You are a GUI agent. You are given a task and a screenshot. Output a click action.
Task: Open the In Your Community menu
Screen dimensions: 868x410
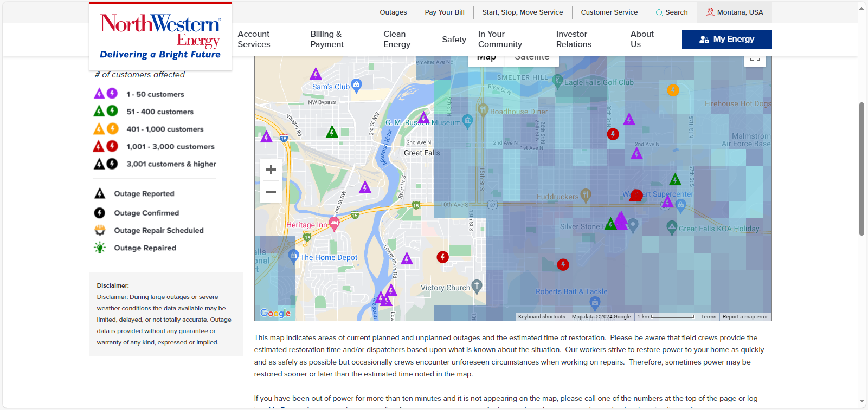[500, 39]
